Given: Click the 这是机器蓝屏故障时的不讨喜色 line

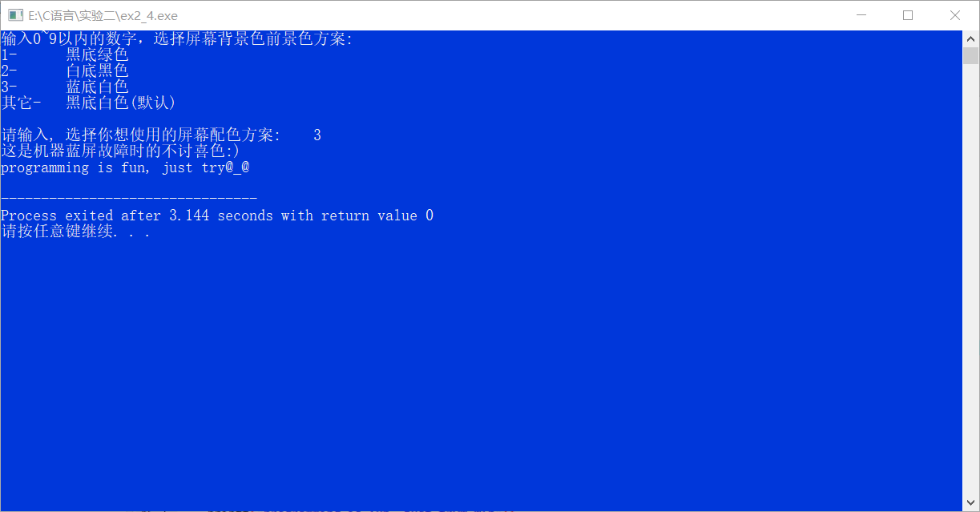Looking at the screenshot, I should (x=120, y=151).
